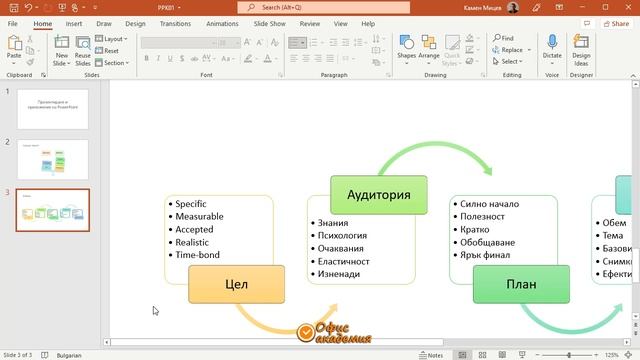Toggle strikethrough formatting
This screenshot has height=360, width=640.
[x=194, y=59]
